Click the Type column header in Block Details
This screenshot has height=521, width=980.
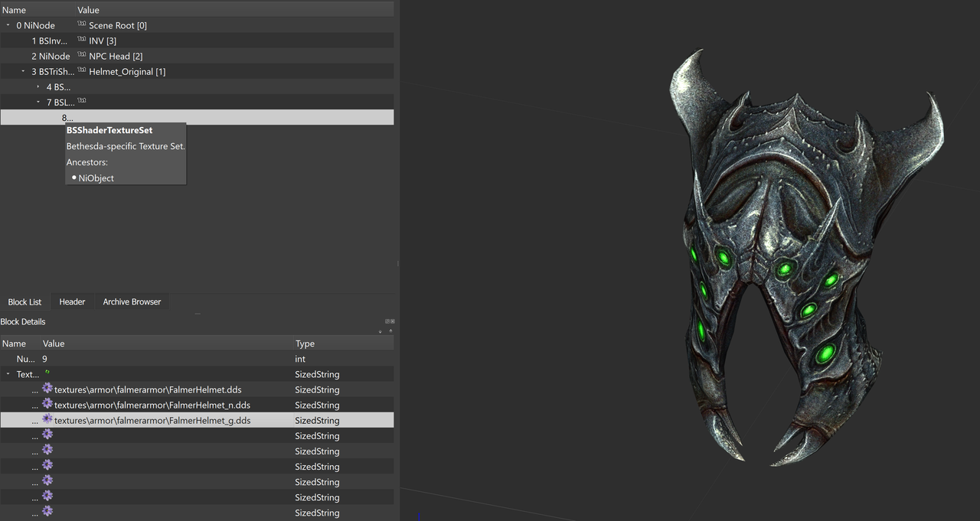click(344, 344)
